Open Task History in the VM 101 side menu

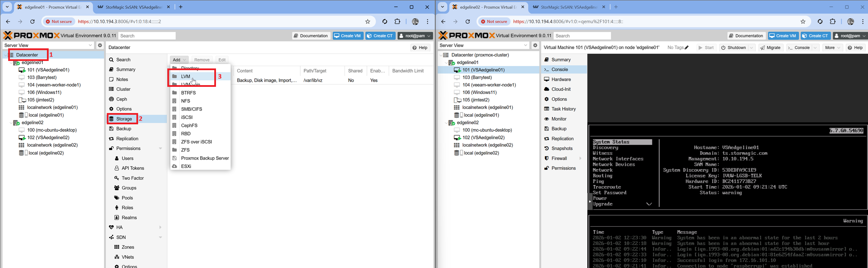pos(564,109)
